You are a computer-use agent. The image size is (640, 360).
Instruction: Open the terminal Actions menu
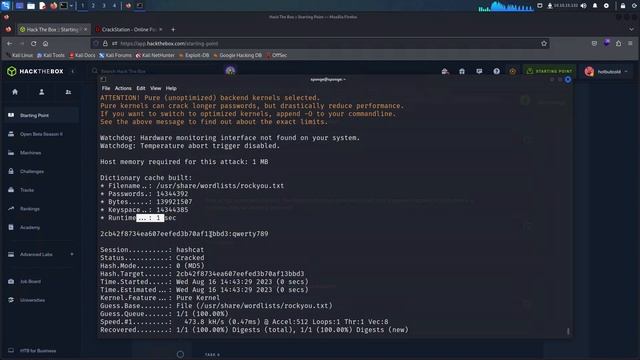coord(123,88)
